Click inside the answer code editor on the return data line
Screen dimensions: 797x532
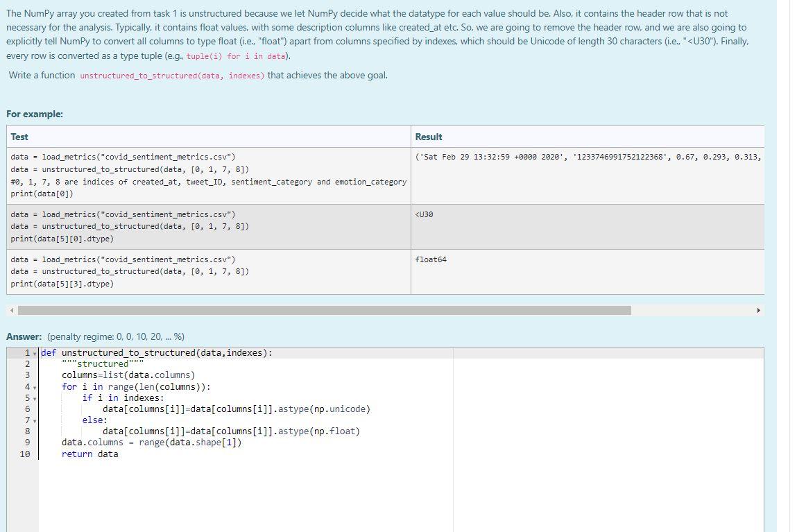[90, 454]
